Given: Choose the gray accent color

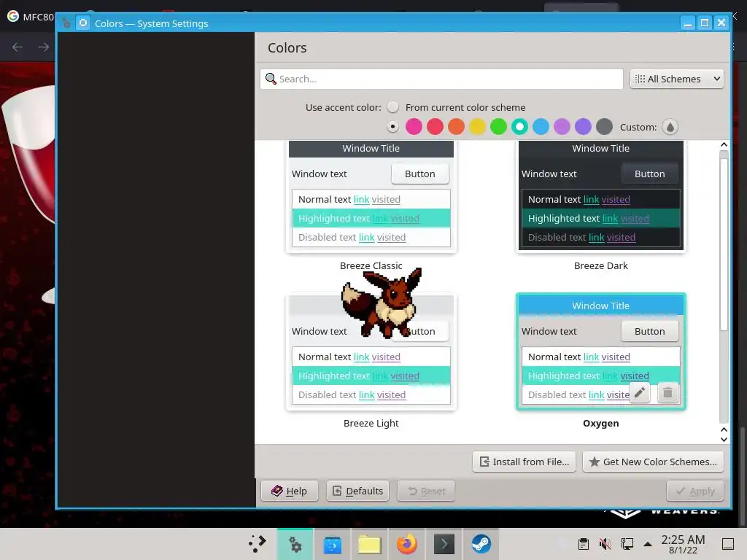Looking at the screenshot, I should pos(604,127).
